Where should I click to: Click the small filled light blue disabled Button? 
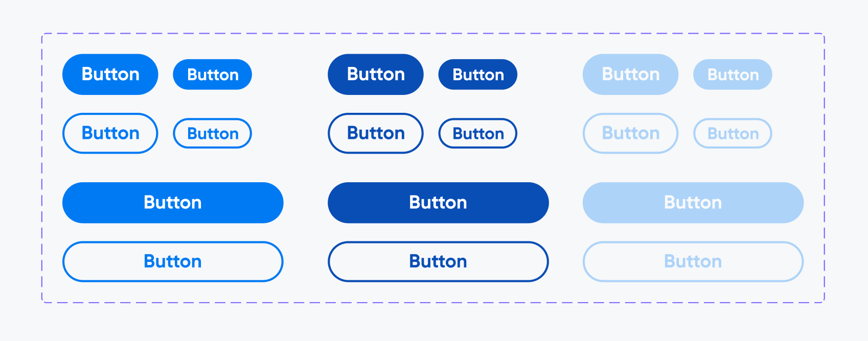click(x=733, y=75)
